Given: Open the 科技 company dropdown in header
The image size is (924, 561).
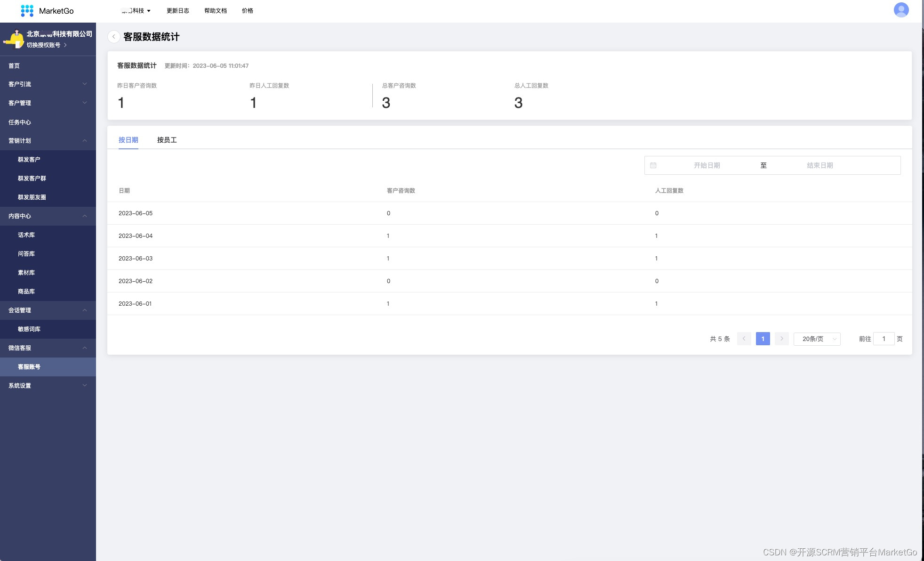Looking at the screenshot, I should point(137,11).
